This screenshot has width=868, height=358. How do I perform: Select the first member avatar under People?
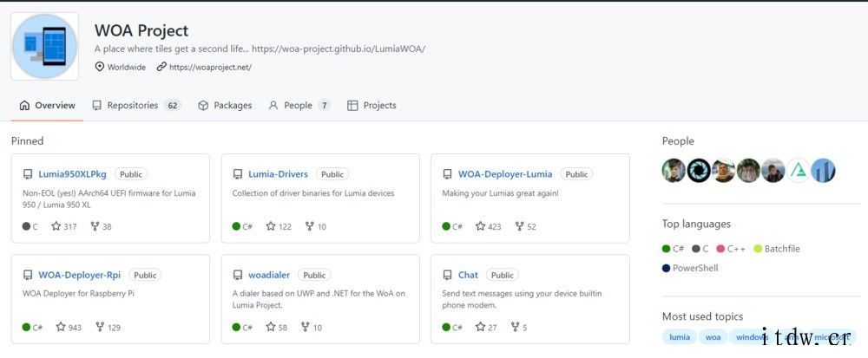[x=674, y=171]
